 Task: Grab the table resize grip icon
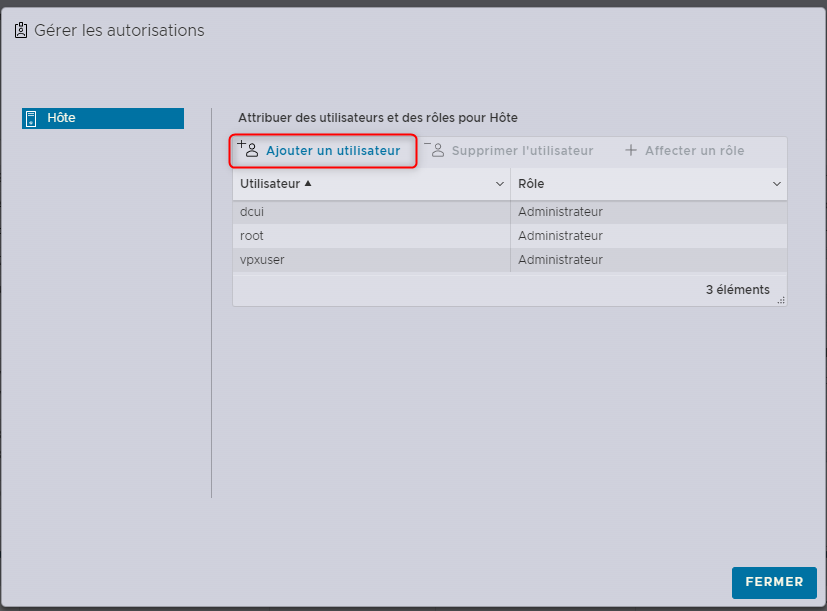point(781,299)
